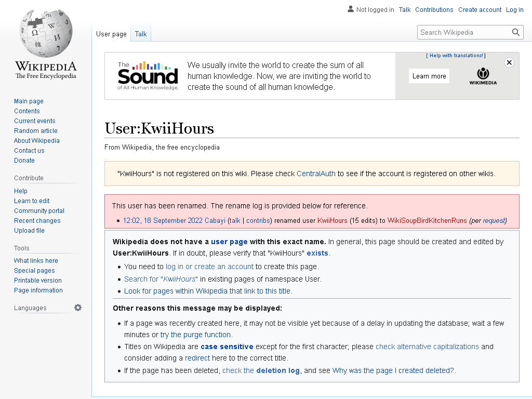Screen dimensions: 532x399
Task: Click the per request link
Action: 494,220
